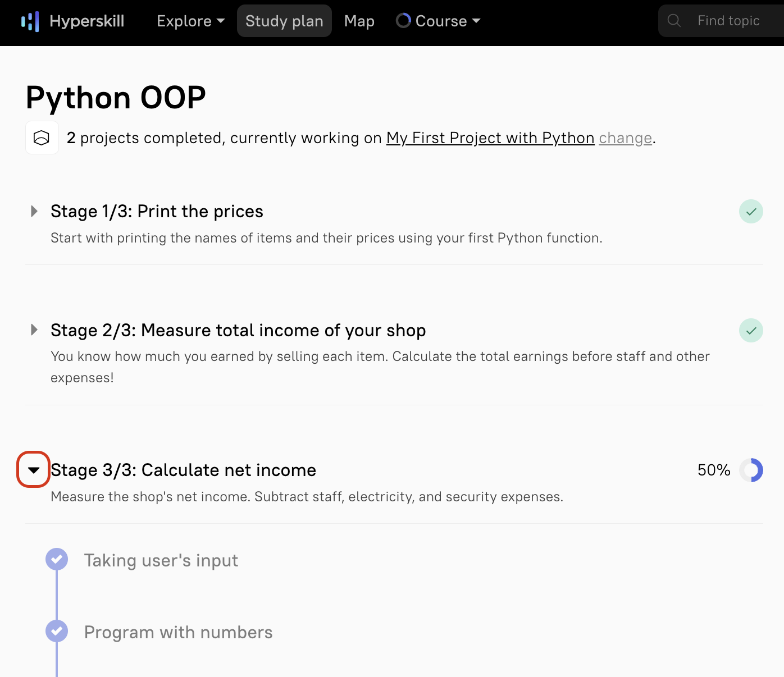Open the Taking user's input topic

161,560
